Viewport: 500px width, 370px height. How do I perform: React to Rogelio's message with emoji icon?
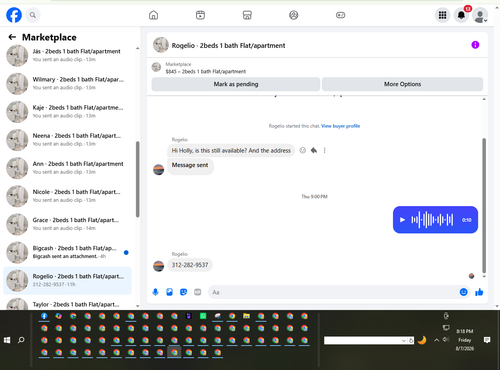click(x=303, y=150)
